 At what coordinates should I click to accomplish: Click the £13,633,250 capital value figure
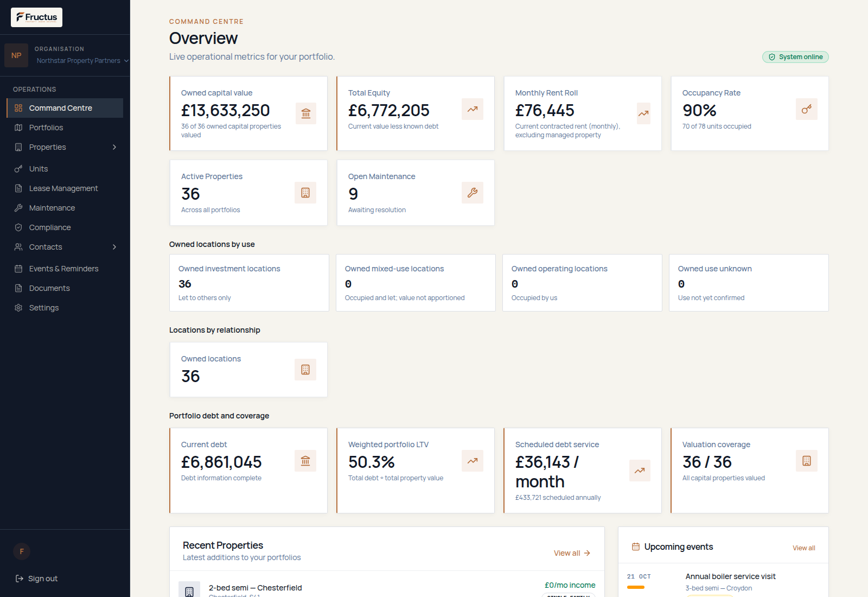(x=225, y=110)
